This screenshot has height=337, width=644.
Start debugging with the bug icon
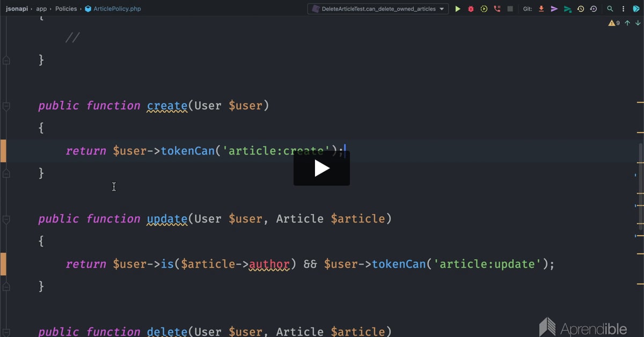tap(471, 9)
